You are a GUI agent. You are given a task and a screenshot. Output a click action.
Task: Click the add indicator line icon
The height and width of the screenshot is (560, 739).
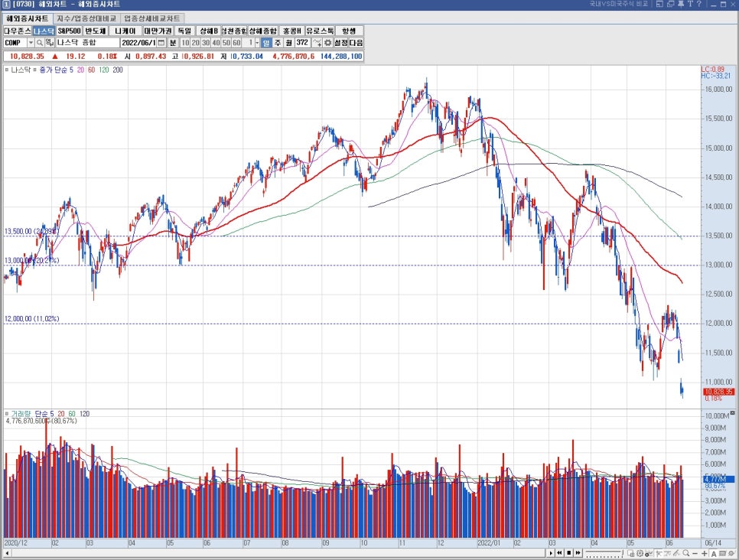(x=317, y=43)
